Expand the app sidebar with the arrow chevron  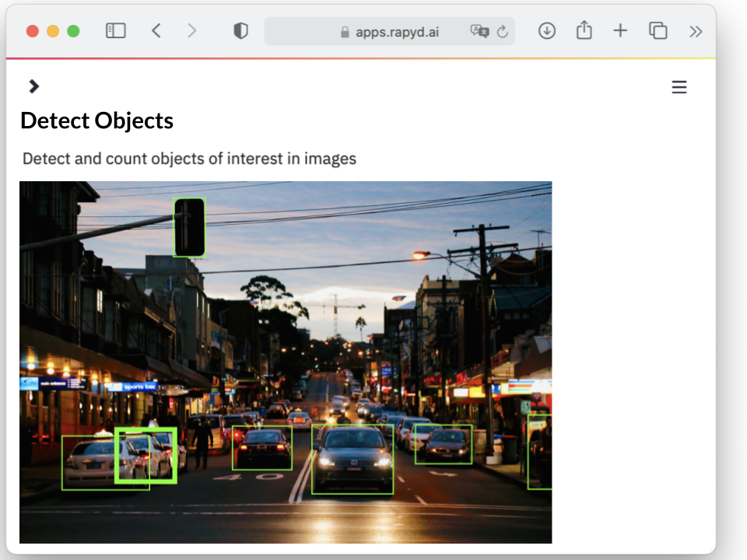point(33,86)
